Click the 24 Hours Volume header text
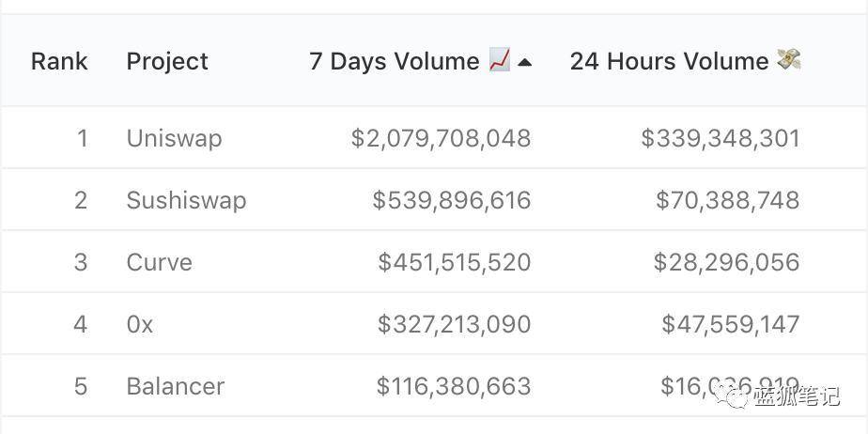This screenshot has height=434, width=868. point(669,62)
